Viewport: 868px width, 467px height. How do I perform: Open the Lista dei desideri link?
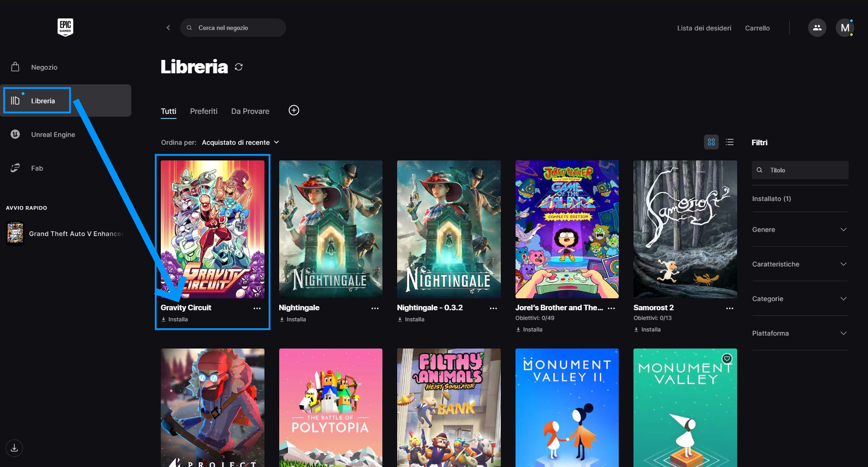(704, 28)
